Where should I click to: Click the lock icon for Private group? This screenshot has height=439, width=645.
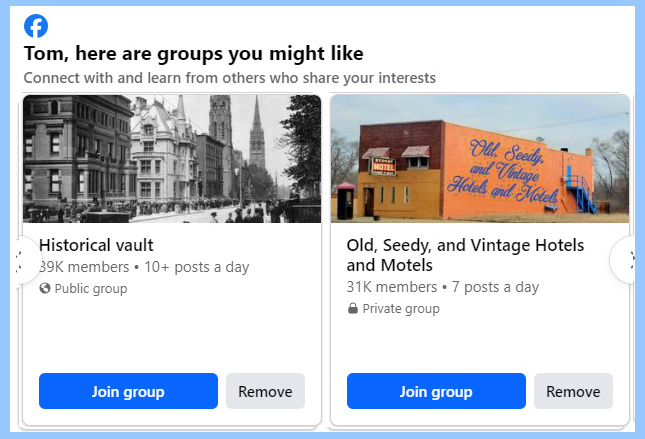353,309
